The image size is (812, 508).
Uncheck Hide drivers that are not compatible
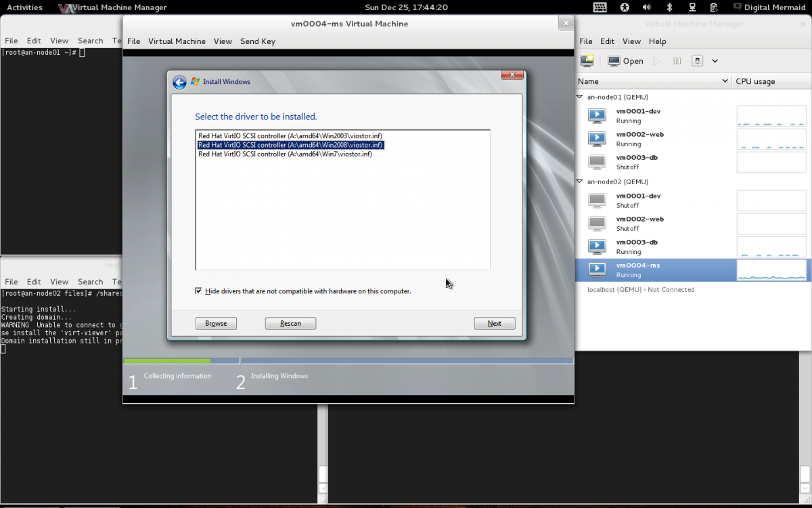(x=198, y=291)
